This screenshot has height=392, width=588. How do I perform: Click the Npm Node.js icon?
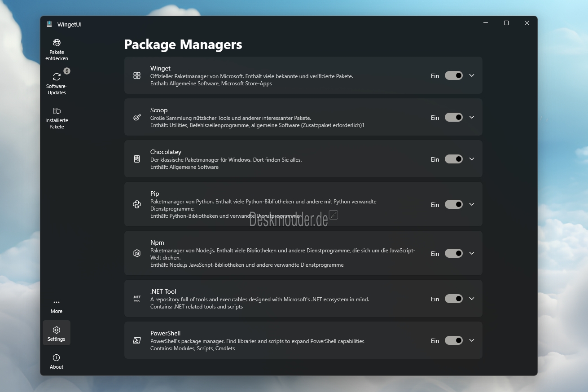pyautogui.click(x=137, y=253)
